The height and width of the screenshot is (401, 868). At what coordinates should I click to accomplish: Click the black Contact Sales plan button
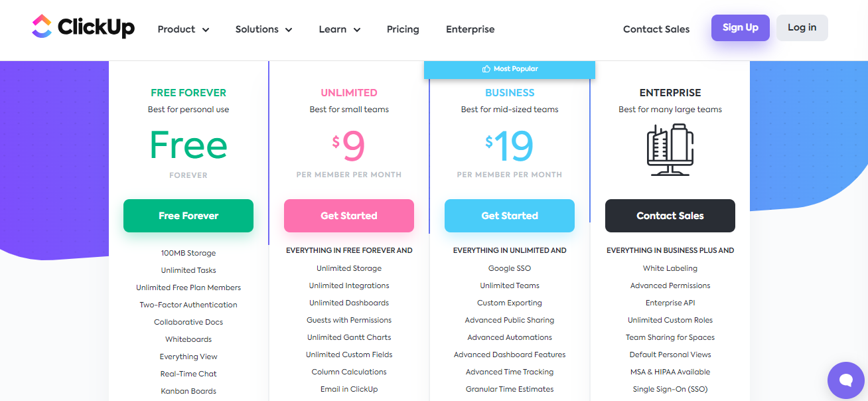click(x=670, y=216)
